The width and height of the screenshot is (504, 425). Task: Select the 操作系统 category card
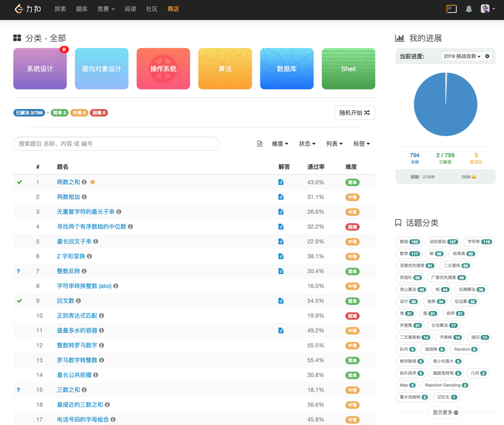163,69
